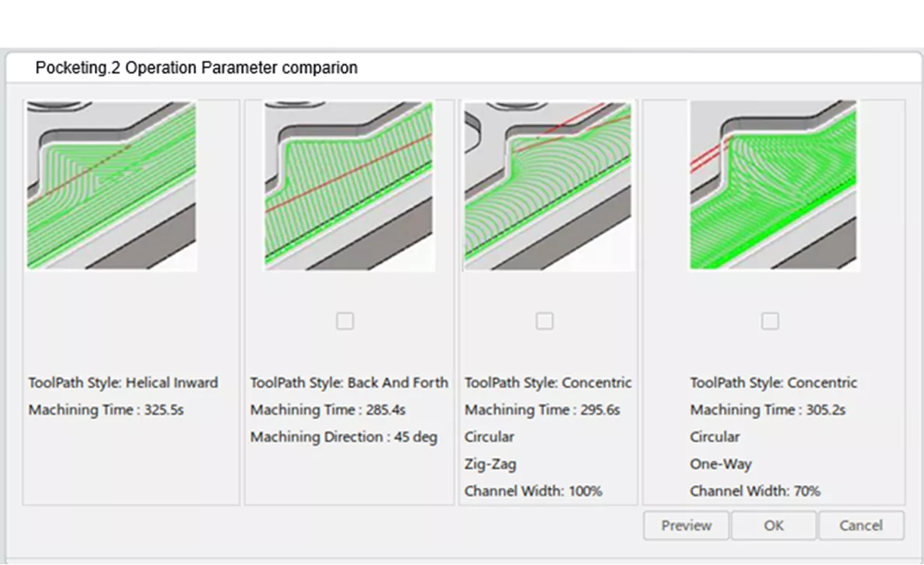Select the Back And Forth toolpath thumbnail
Image resolution: width=924 pixels, height=565 pixels.
tap(349, 185)
